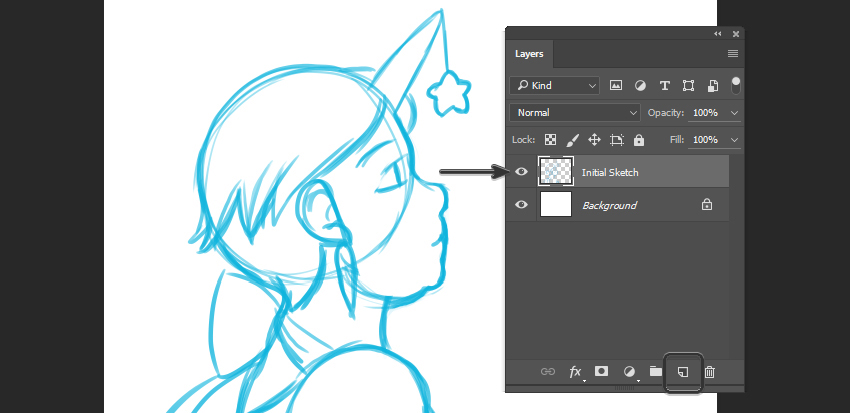Lock artboard nesting icon
Viewport: 850px width, 413px height.
(616, 140)
